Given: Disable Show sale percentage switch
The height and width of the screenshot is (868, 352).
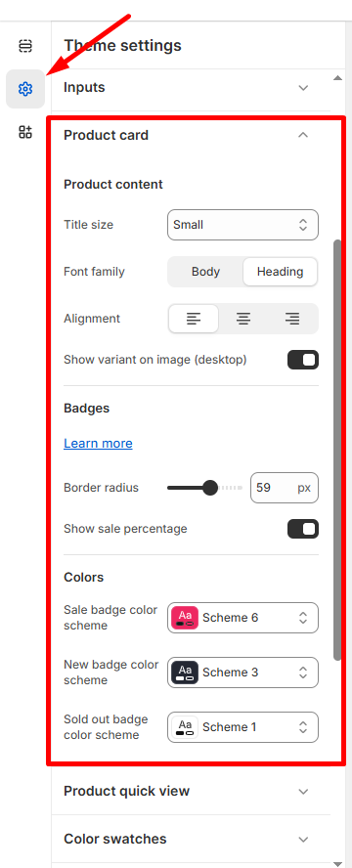Looking at the screenshot, I should (303, 529).
